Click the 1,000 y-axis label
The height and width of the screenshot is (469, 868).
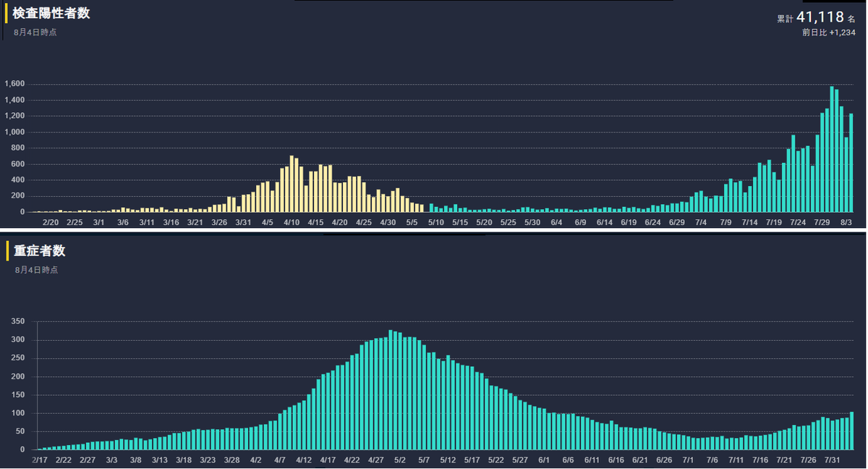tap(14, 132)
